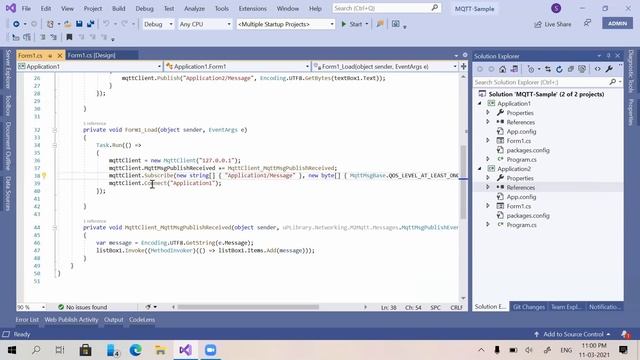Open Properties wrench icon in Solution Explorer toolbar
The width and height of the screenshot is (640, 360).
point(609,69)
